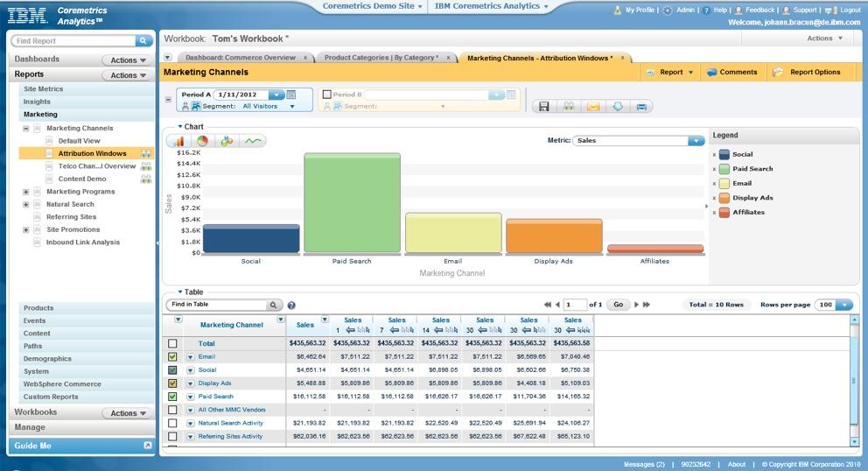The width and height of the screenshot is (868, 471).
Task: Open the Natural Search Activity link
Action: click(x=230, y=424)
